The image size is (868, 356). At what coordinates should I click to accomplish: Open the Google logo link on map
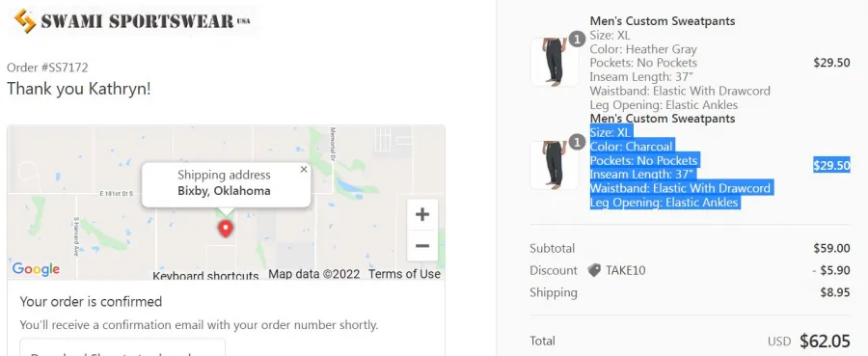(x=36, y=269)
